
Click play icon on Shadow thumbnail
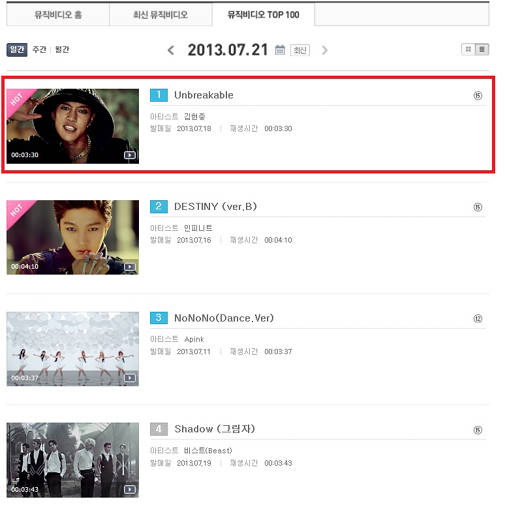click(x=130, y=489)
